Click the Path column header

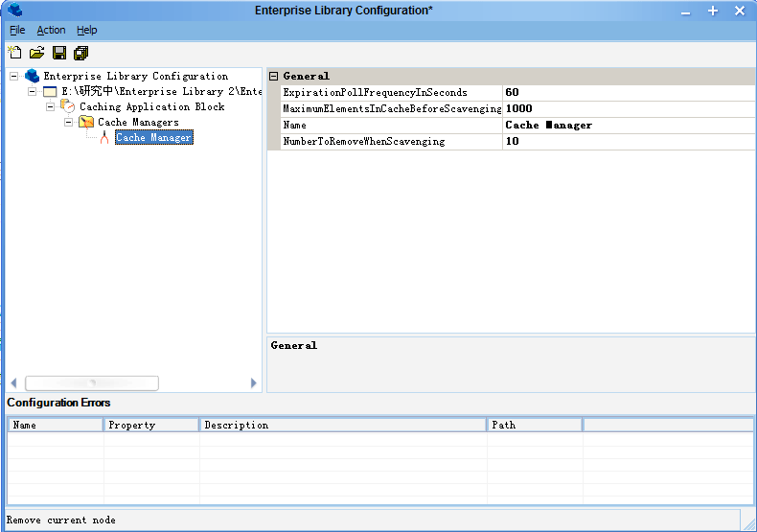click(535, 425)
